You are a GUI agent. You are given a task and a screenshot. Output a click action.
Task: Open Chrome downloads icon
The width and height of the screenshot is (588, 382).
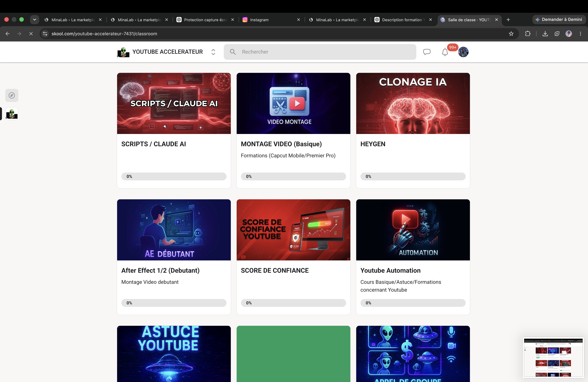(545, 34)
